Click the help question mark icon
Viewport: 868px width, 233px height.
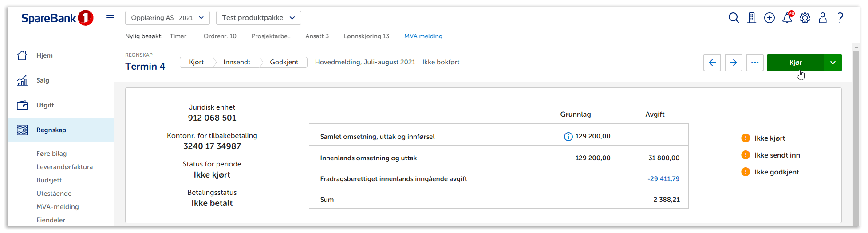[840, 18]
